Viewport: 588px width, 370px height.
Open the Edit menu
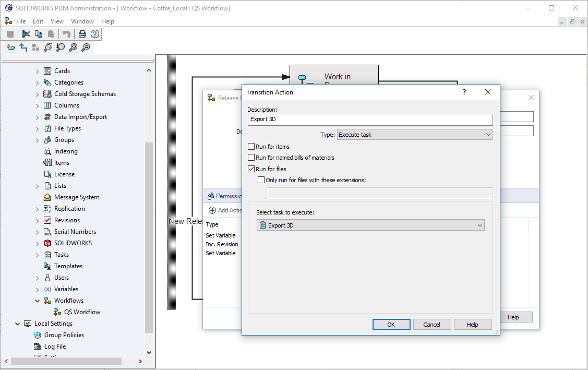click(38, 21)
